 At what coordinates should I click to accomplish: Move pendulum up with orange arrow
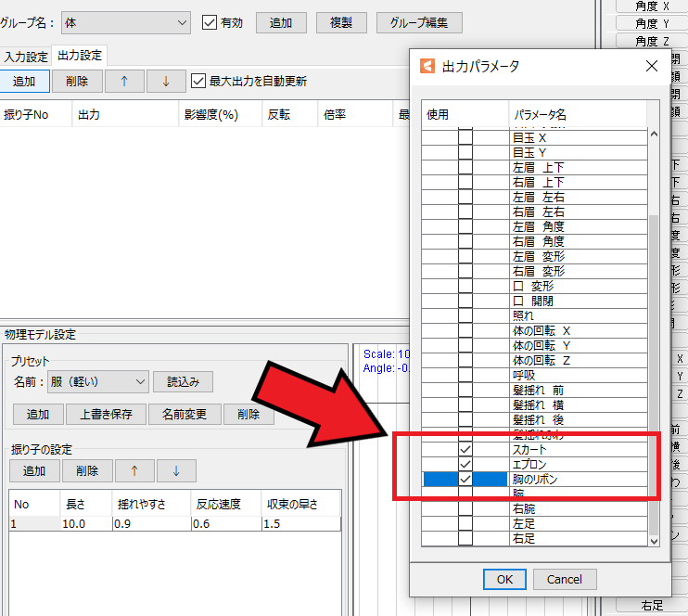tap(134, 470)
